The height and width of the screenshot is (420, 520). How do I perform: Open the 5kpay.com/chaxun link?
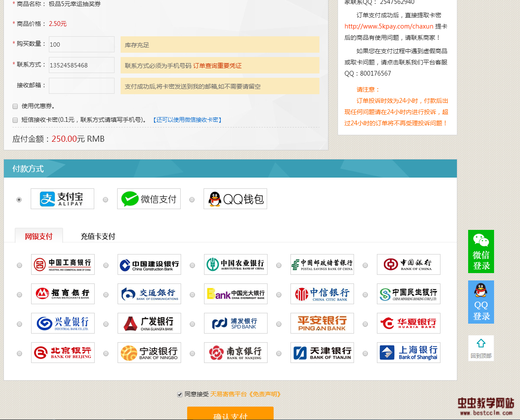tap(389, 26)
